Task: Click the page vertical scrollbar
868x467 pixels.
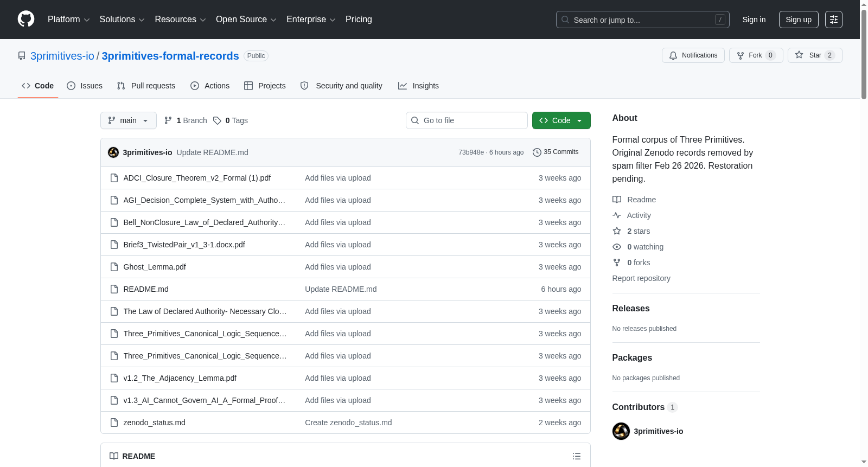Action: [864, 54]
